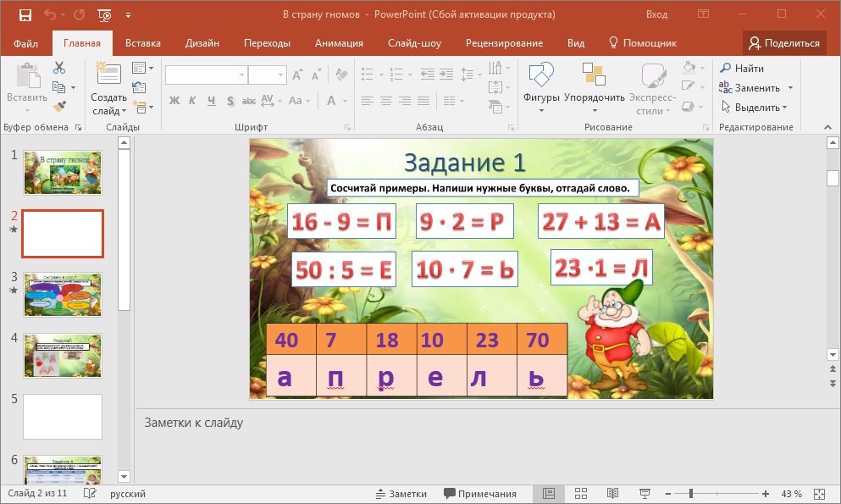This screenshot has height=504, width=841.
Task: Click the Shape Effects icon
Action: (x=689, y=107)
